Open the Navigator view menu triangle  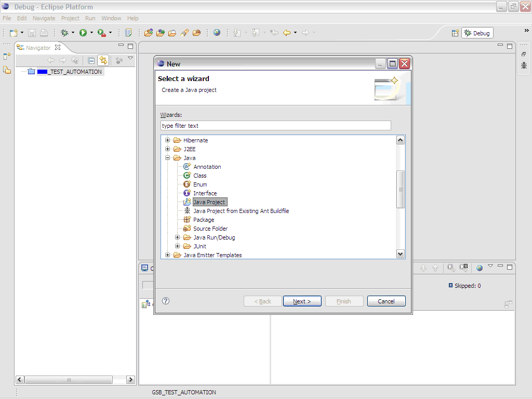pyautogui.click(x=130, y=58)
